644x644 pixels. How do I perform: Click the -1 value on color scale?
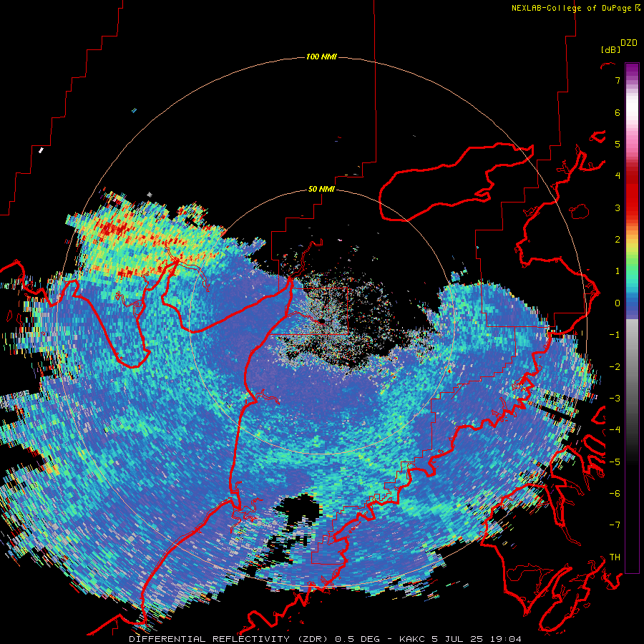[615, 335]
